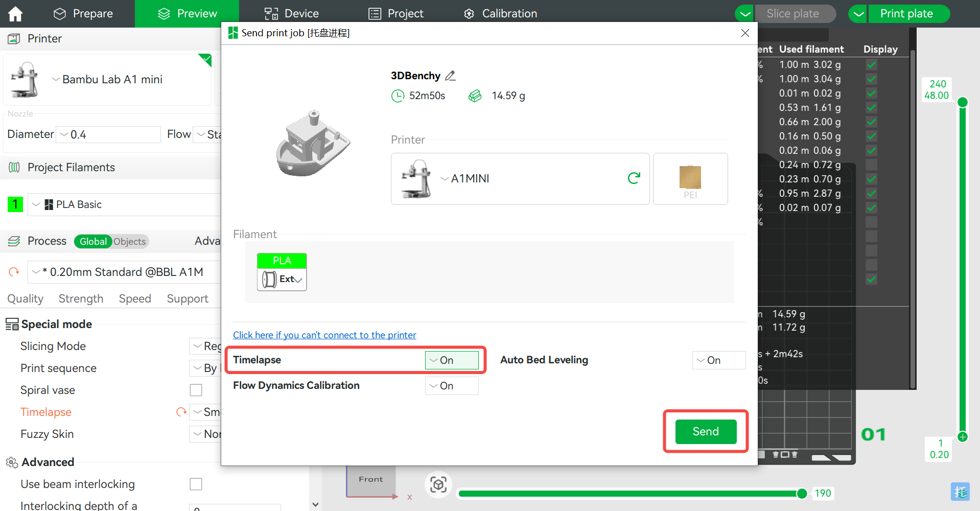The height and width of the screenshot is (511, 980).
Task: Expand the Slice plate arrow menu
Action: pyautogui.click(x=745, y=14)
